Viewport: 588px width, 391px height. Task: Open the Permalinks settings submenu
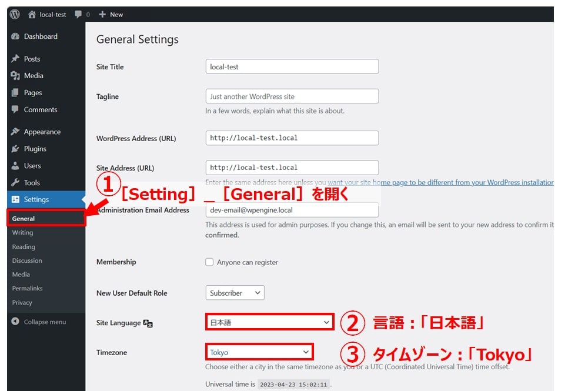(x=28, y=288)
